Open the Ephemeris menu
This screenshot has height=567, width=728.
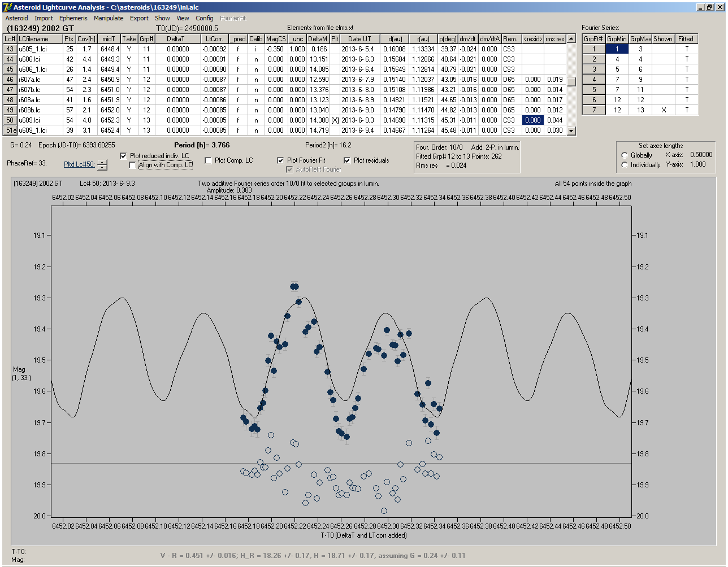[x=73, y=18]
